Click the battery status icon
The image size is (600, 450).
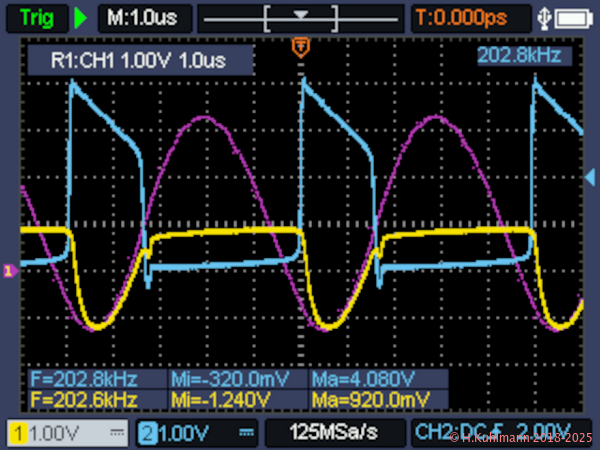[573, 17]
